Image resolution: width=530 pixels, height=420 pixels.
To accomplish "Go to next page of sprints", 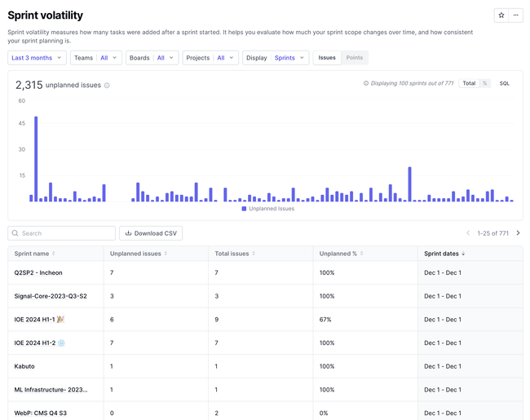I will (x=518, y=233).
